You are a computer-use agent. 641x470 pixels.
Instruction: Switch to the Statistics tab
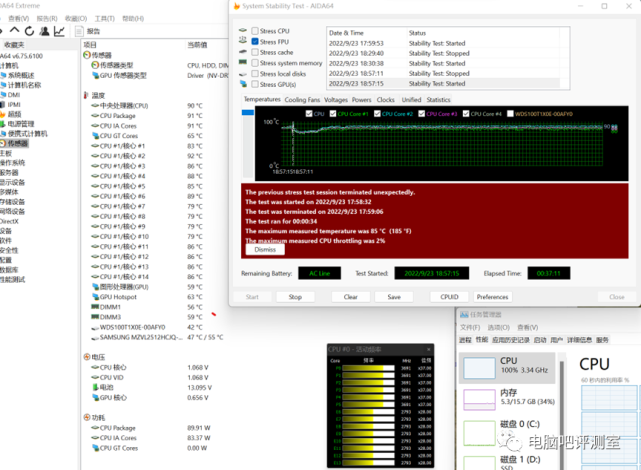(438, 100)
